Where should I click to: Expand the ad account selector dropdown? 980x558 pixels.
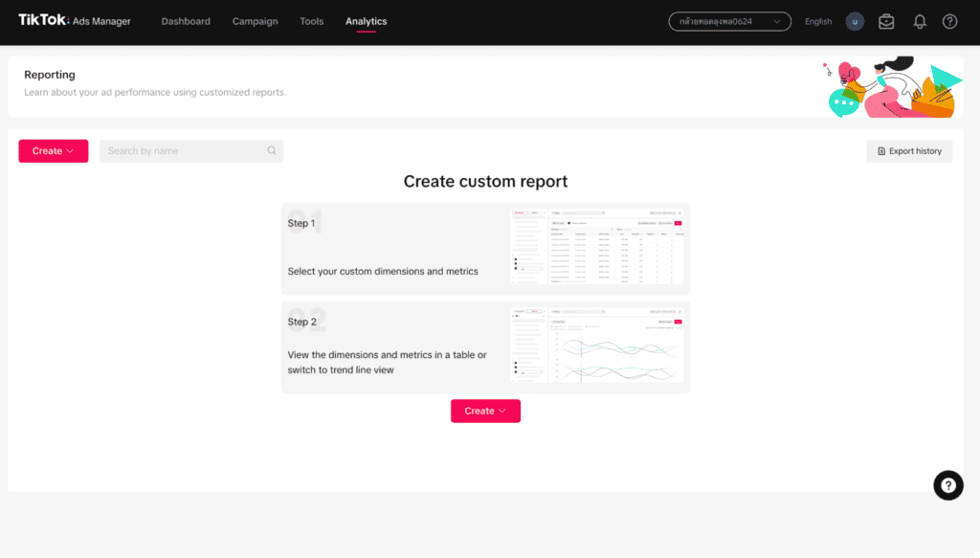click(729, 21)
